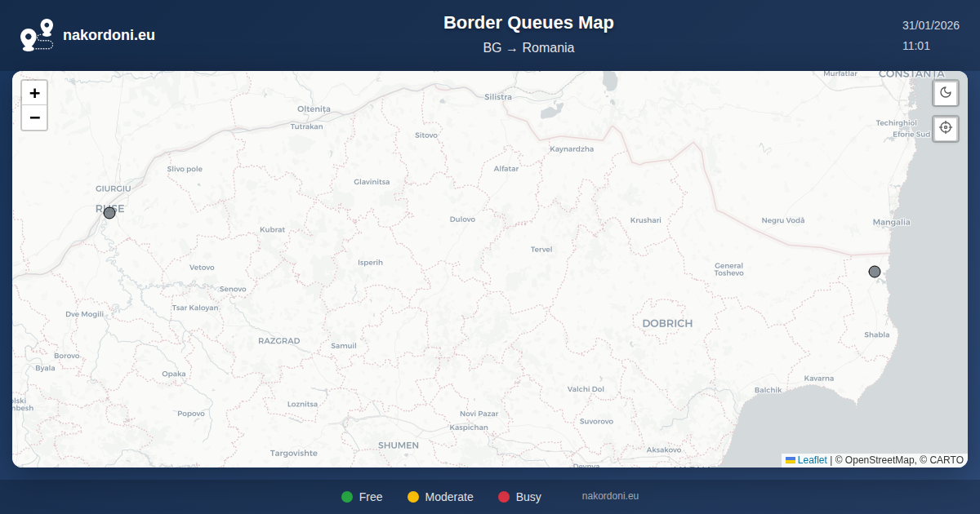Click the red Busy legend dot
Screen dimensions: 980x514
pos(504,497)
